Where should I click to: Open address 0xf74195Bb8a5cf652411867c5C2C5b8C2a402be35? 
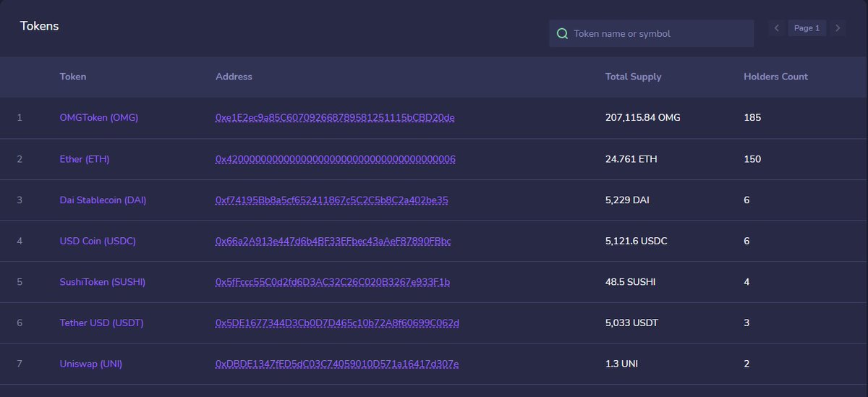coord(332,200)
